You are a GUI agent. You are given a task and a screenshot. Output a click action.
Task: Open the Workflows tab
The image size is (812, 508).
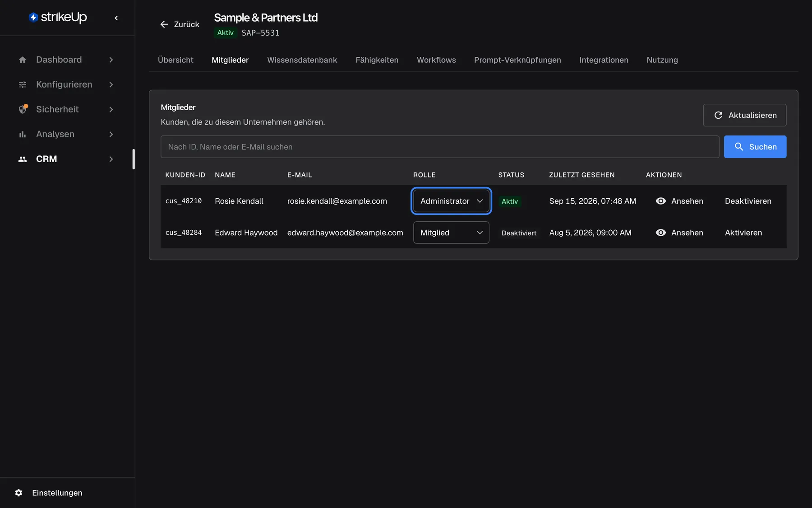pyautogui.click(x=436, y=60)
